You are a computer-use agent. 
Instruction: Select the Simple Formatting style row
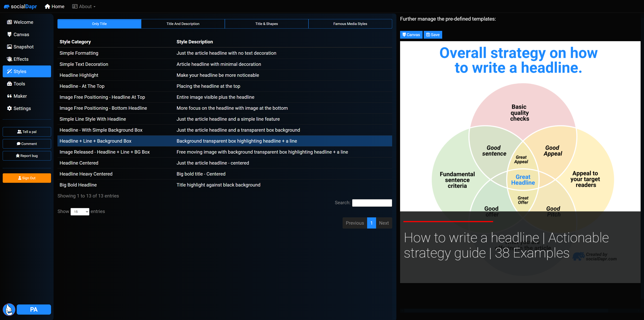click(x=224, y=53)
